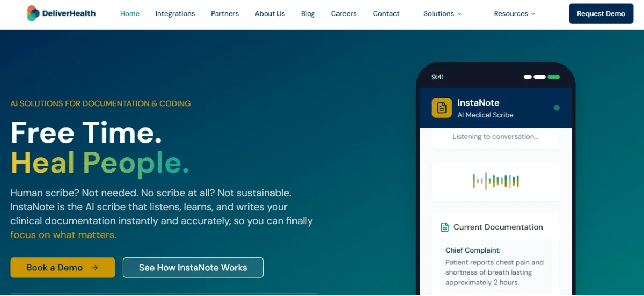Open the Blog link

(x=308, y=14)
